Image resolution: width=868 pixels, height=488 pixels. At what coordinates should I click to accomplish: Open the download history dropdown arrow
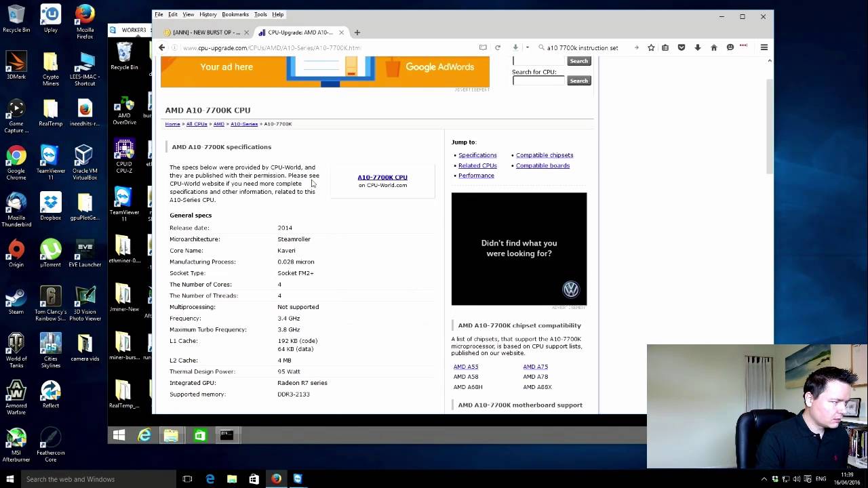527,47
